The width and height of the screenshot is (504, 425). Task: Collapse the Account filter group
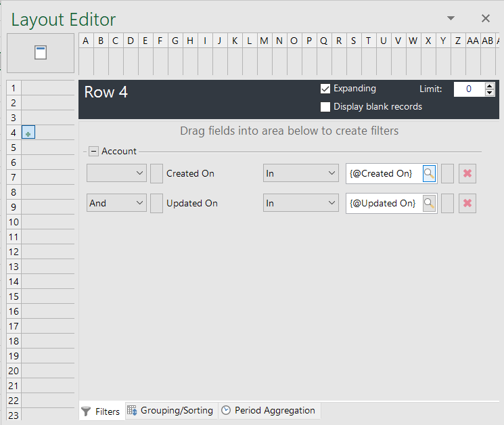[x=94, y=152]
